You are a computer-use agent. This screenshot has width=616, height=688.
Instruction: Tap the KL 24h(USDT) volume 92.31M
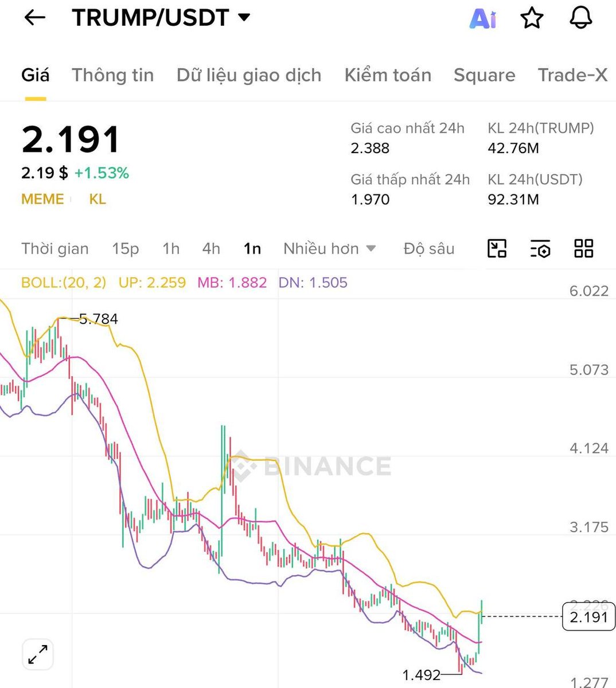coord(513,200)
